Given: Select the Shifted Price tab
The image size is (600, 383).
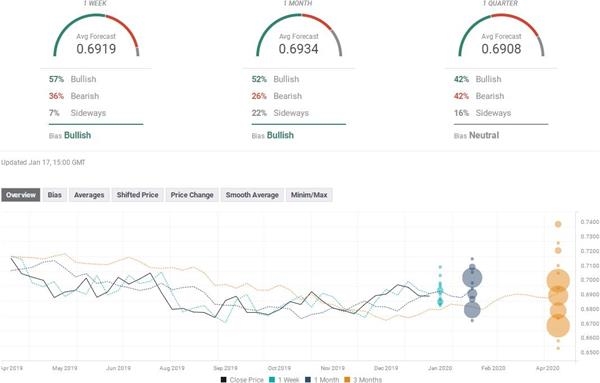Looking at the screenshot, I should tap(137, 195).
